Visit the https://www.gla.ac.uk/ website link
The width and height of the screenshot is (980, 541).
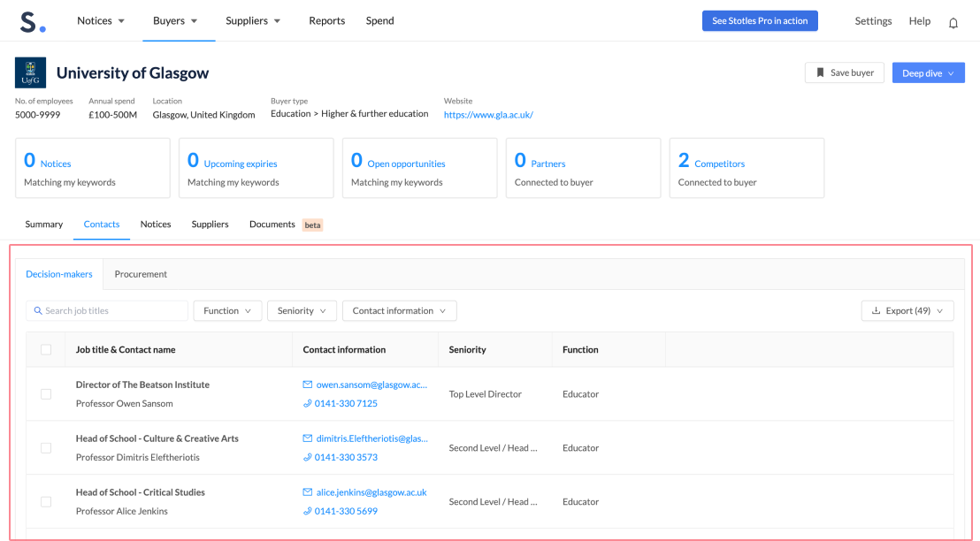click(488, 114)
